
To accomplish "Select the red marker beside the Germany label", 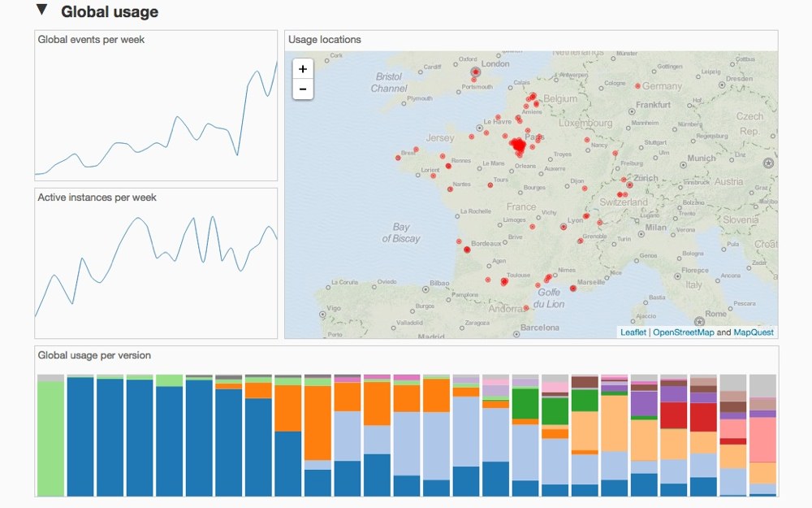I will [637, 85].
